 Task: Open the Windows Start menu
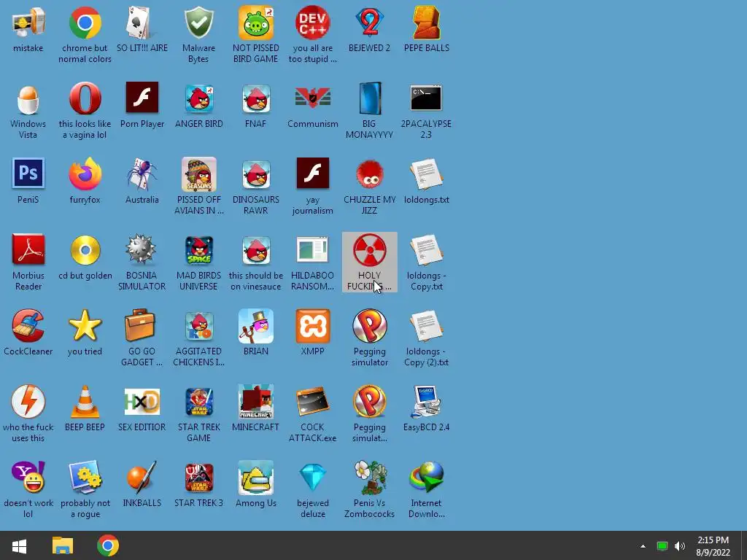(19, 545)
